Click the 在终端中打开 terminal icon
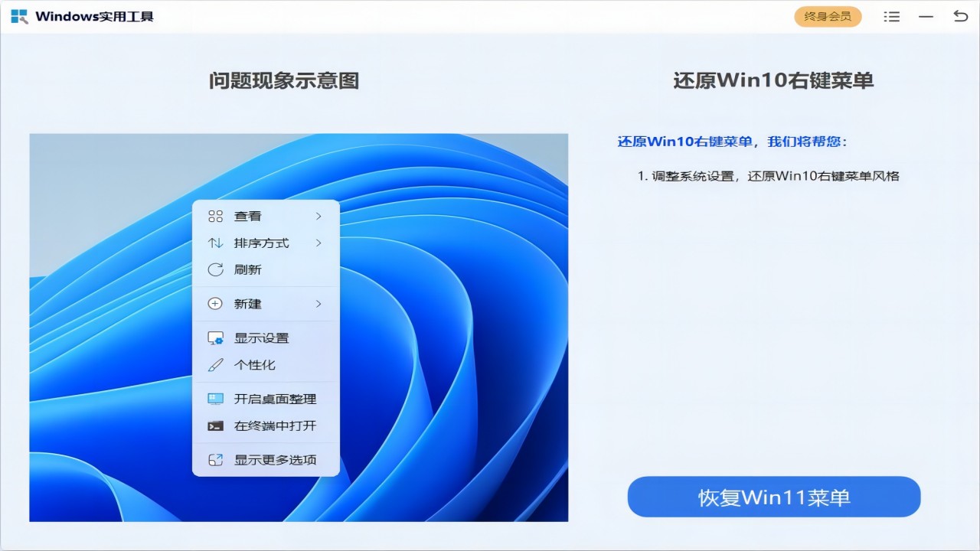 (x=215, y=426)
